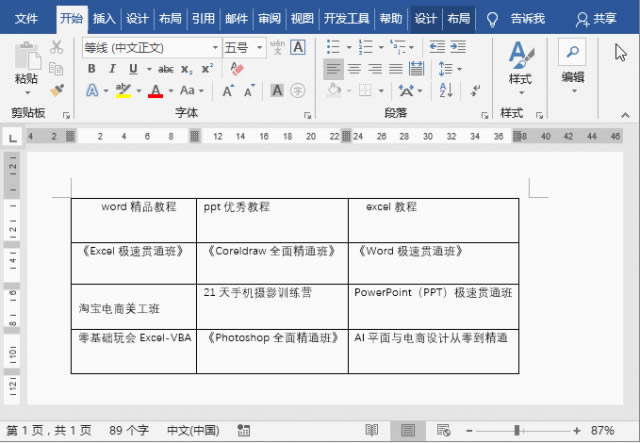This screenshot has height=443, width=640.
Task: Open underline style dropdown arrow
Action: [149, 69]
